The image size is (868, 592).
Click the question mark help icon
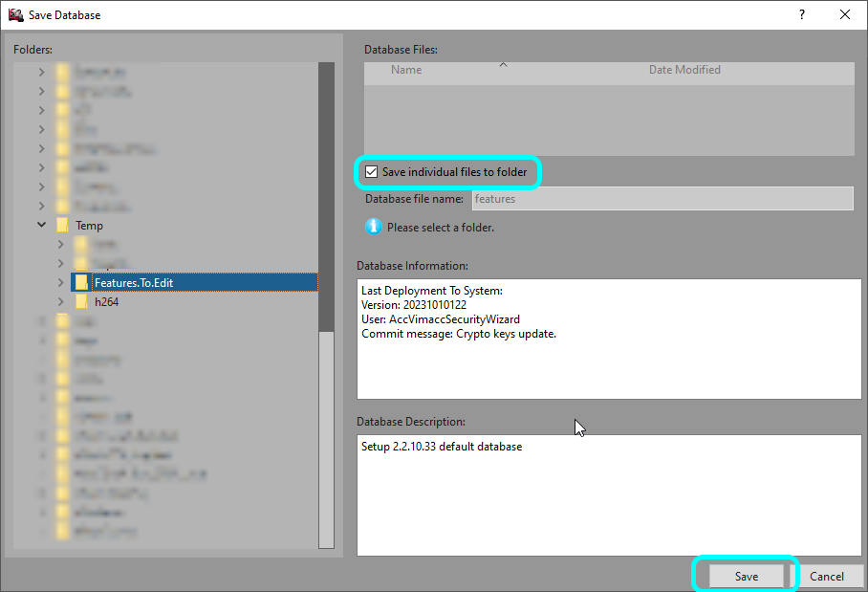click(x=801, y=14)
